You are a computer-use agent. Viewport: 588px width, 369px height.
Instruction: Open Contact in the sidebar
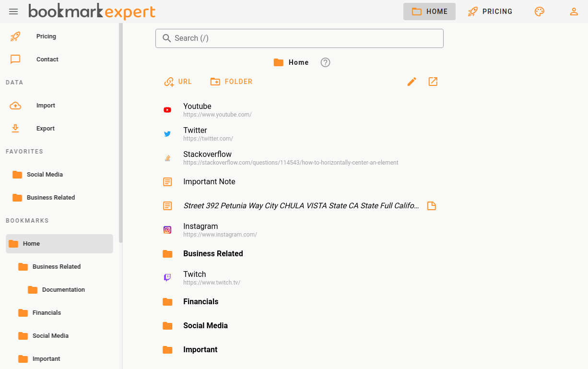tap(47, 60)
